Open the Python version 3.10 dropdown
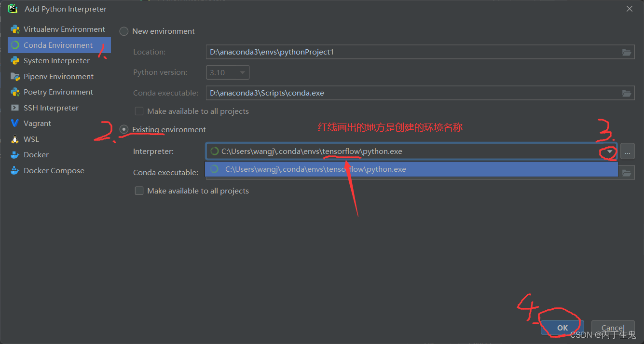Viewport: 644px width, 344px height. [x=228, y=73]
